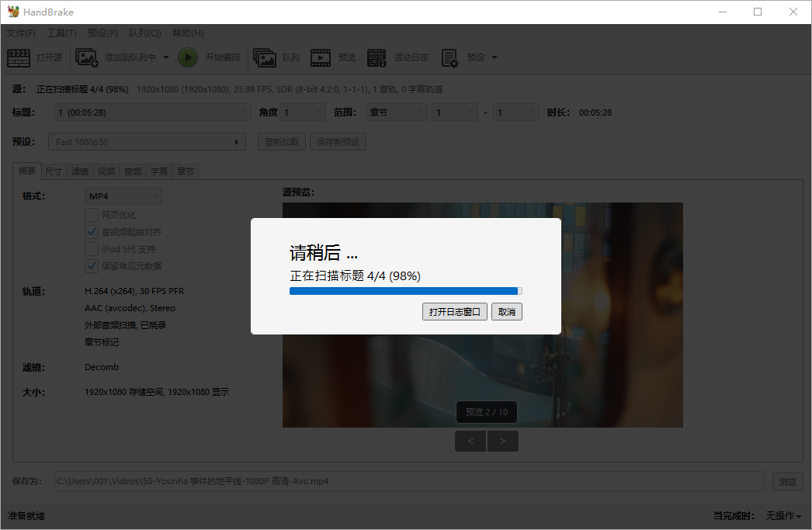Open the 文件(F) menu
The height and width of the screenshot is (530, 812).
(21, 33)
